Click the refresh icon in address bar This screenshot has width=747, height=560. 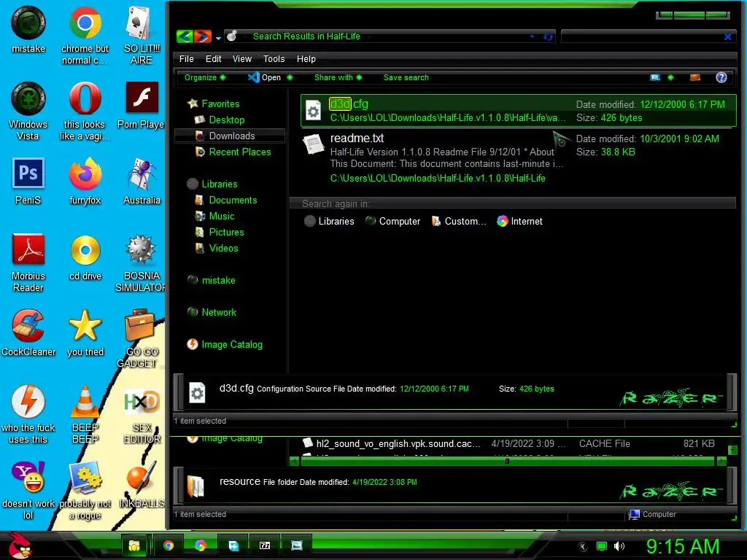click(x=549, y=36)
